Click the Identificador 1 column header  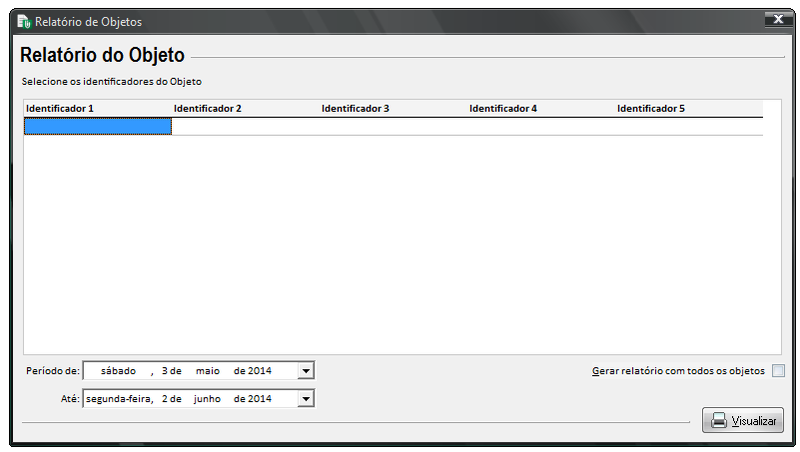pyautogui.click(x=60, y=108)
